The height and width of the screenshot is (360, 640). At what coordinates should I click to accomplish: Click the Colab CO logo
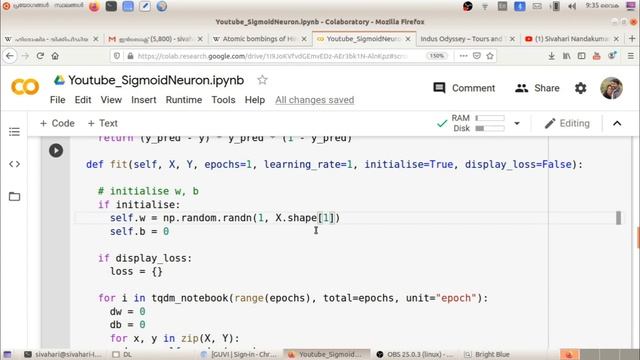coord(25,87)
